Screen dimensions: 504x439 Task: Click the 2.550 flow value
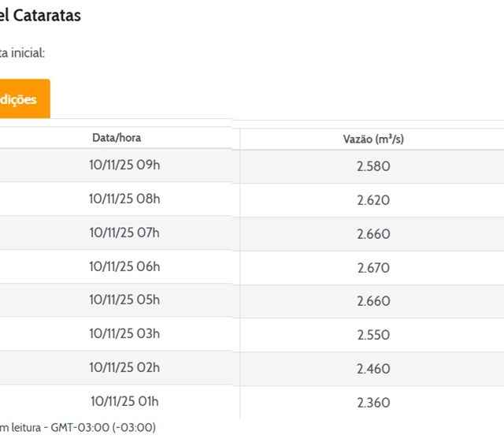(373, 335)
